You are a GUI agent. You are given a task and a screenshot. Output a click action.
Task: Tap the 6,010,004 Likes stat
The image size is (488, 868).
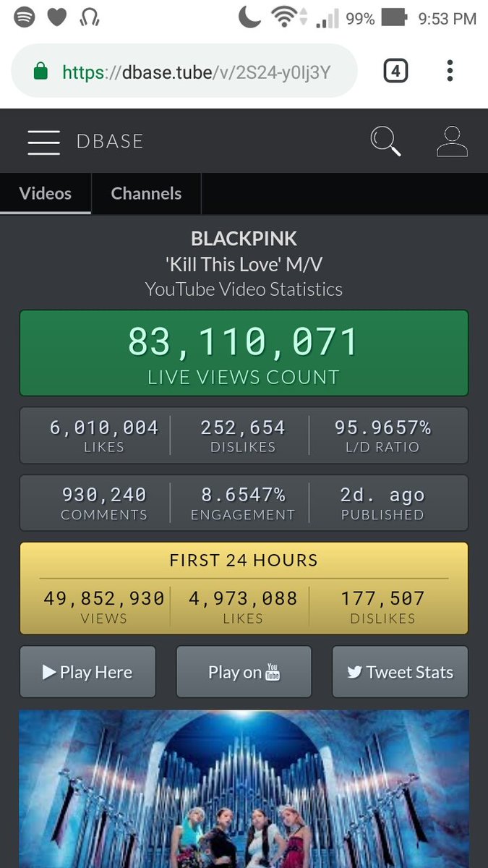click(x=103, y=435)
